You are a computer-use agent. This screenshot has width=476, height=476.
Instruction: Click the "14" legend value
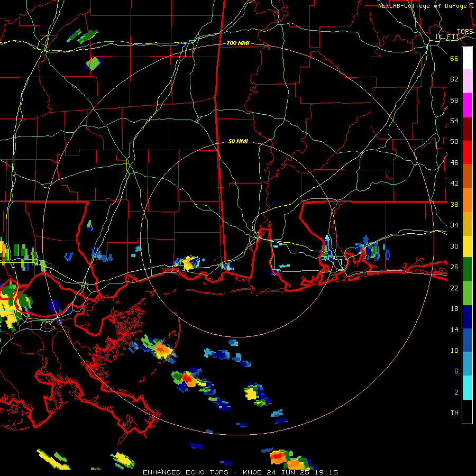coord(454,329)
